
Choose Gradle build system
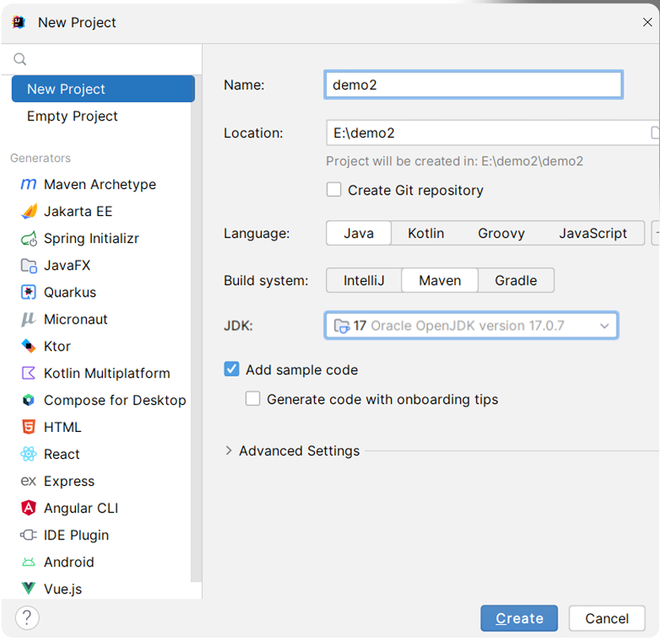tap(516, 280)
